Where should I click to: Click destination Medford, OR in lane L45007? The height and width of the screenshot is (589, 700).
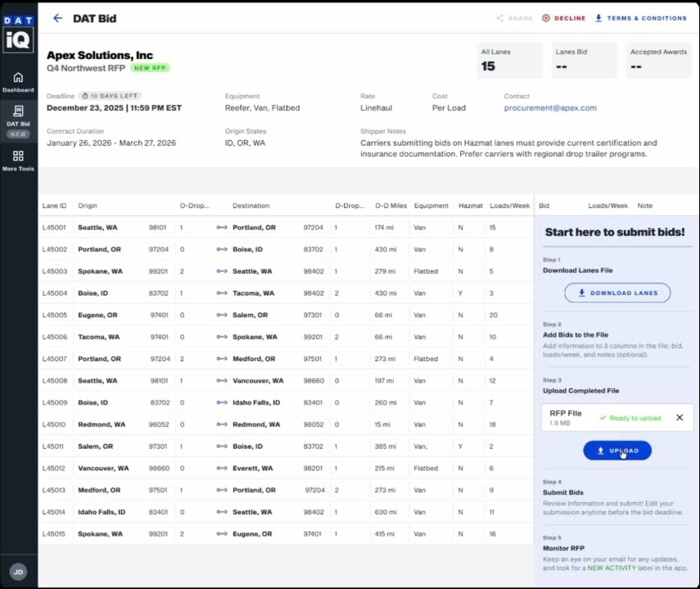pyautogui.click(x=254, y=359)
